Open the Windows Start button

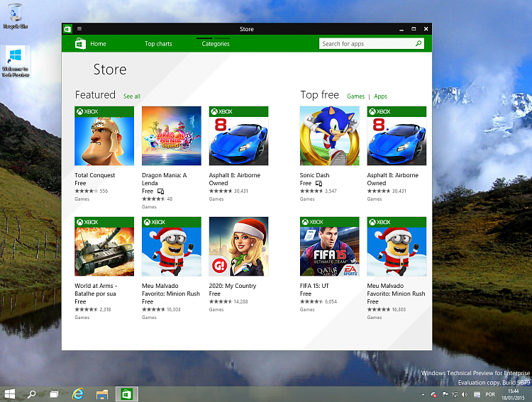pyautogui.click(x=9, y=394)
